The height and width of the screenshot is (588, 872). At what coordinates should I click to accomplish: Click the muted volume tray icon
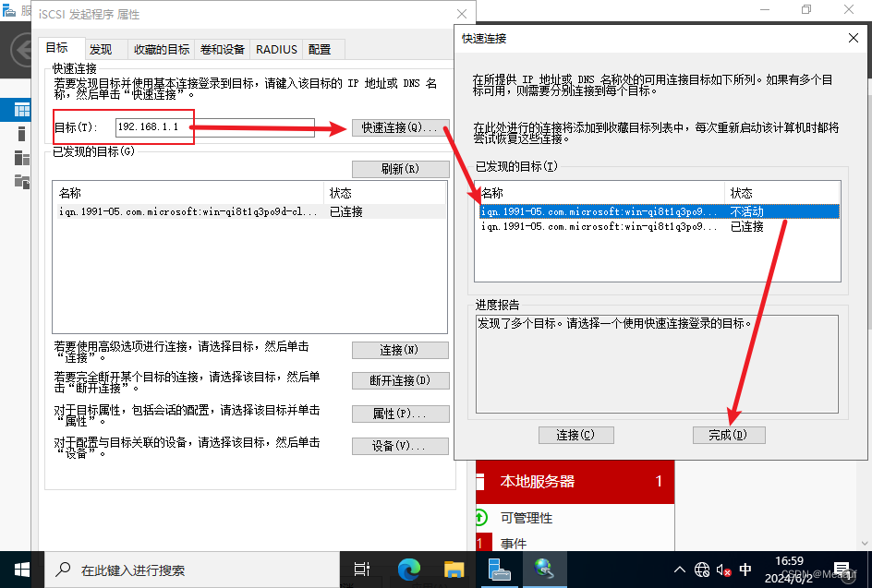click(723, 570)
